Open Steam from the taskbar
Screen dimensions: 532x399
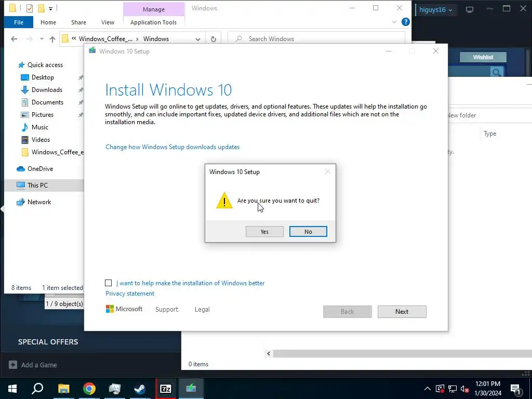point(140,389)
